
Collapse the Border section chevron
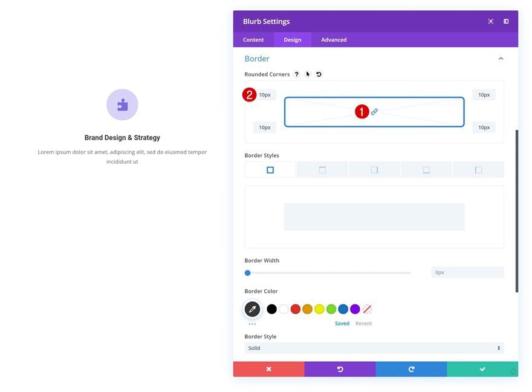coord(501,59)
